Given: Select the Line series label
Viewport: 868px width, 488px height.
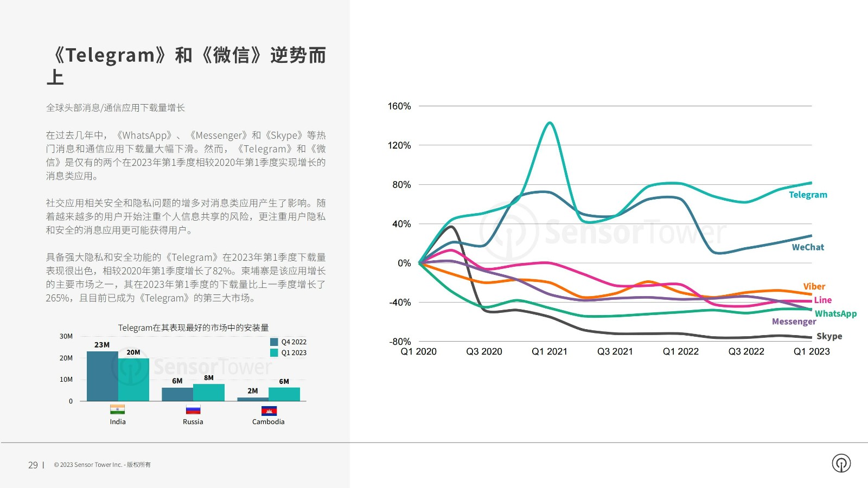Looking at the screenshot, I should pyautogui.click(x=822, y=300).
